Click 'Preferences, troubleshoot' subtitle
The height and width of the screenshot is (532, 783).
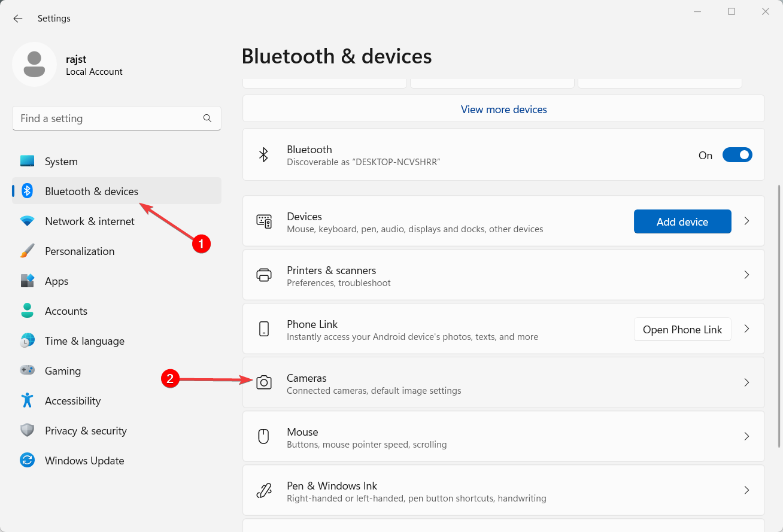(339, 282)
